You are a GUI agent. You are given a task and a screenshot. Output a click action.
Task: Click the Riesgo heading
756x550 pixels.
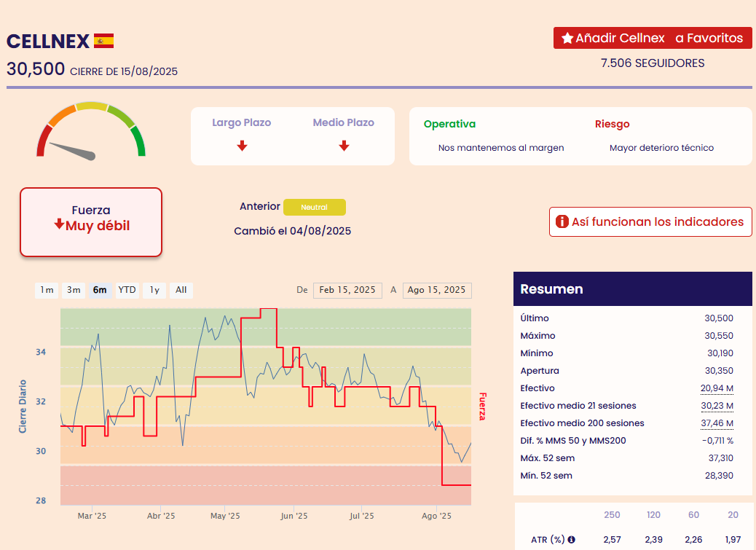click(x=612, y=124)
